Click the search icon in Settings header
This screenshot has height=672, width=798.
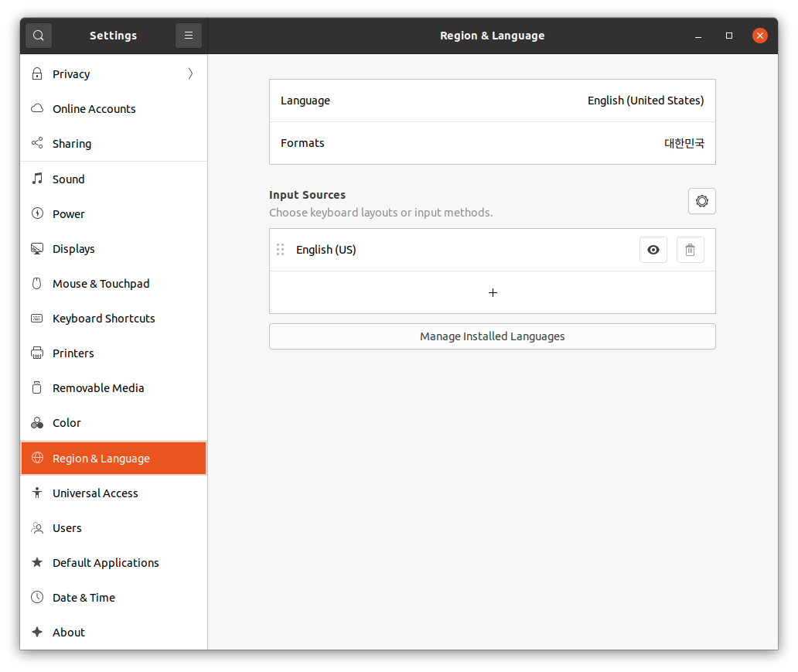tap(39, 36)
